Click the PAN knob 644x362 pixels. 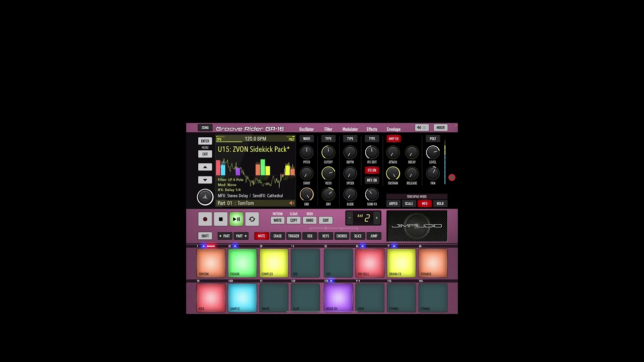point(433,173)
